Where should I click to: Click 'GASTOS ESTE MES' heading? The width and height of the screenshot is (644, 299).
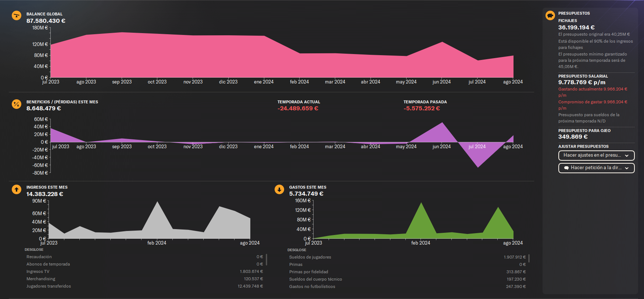[308, 187]
